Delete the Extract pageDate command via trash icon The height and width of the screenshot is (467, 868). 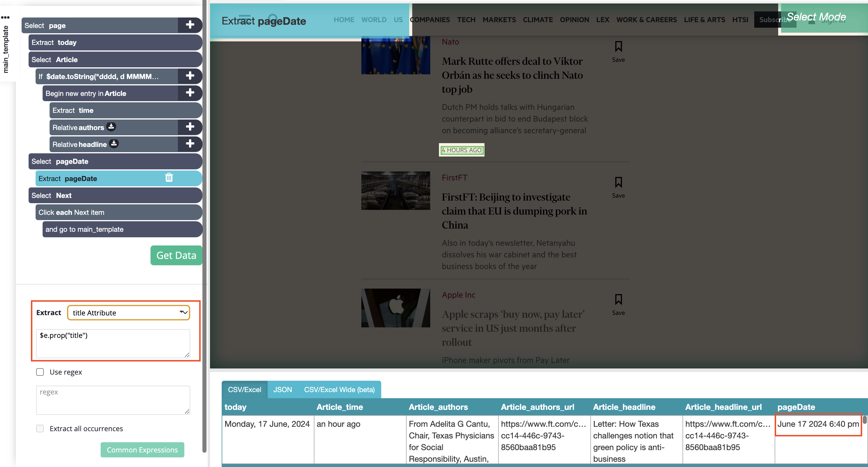pyautogui.click(x=169, y=178)
